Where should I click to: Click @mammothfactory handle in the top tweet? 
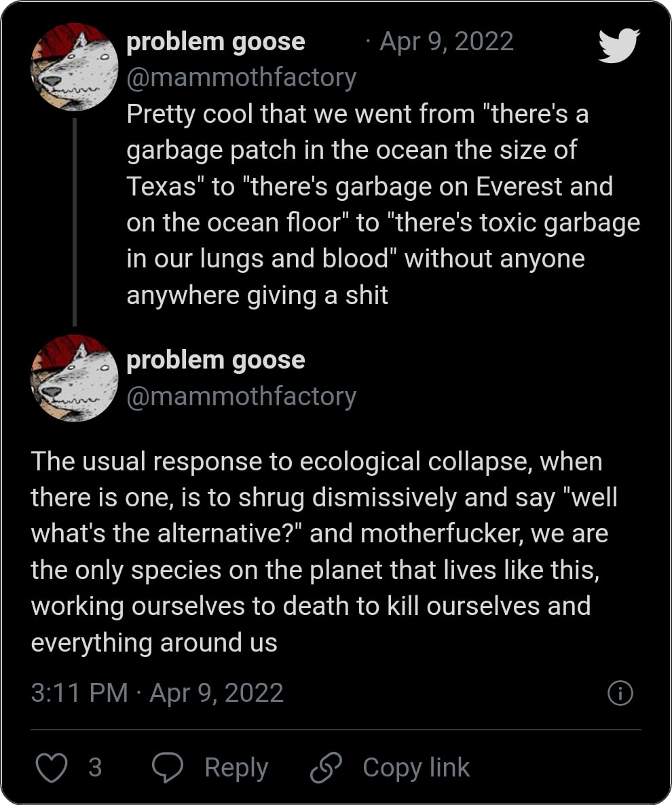point(241,77)
